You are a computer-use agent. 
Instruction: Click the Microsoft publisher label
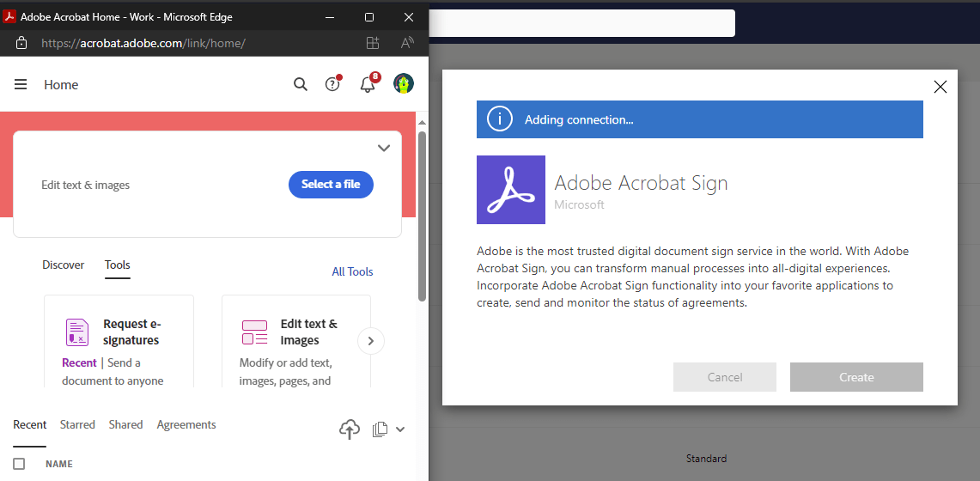point(580,205)
